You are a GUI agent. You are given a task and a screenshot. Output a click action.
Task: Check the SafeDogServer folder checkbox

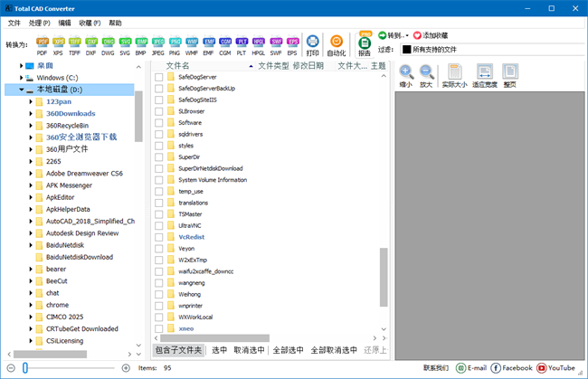point(159,77)
